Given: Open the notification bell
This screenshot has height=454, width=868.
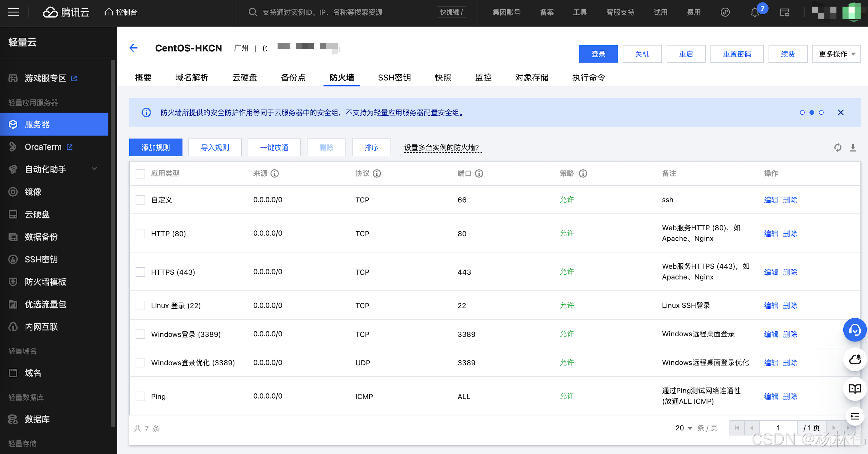Looking at the screenshot, I should pyautogui.click(x=755, y=12).
